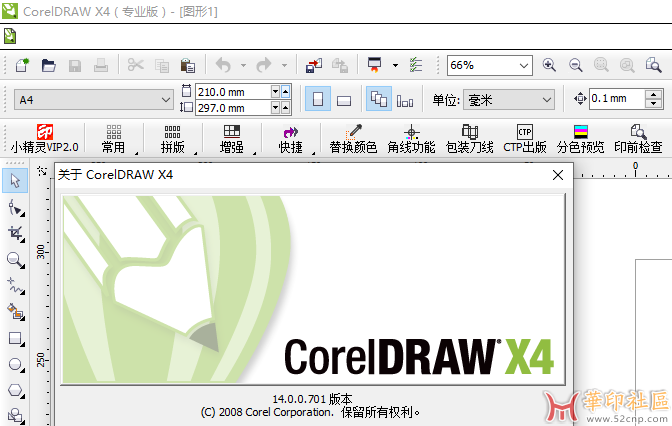Click the ruler origin corner icon
The height and width of the screenshot is (426, 672).
[x=42, y=172]
